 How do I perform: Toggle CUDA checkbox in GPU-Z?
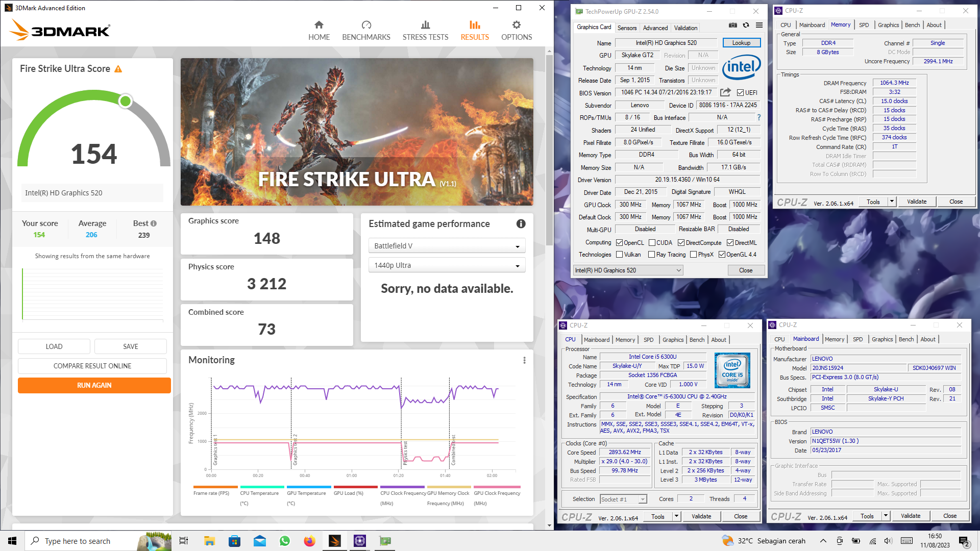652,243
